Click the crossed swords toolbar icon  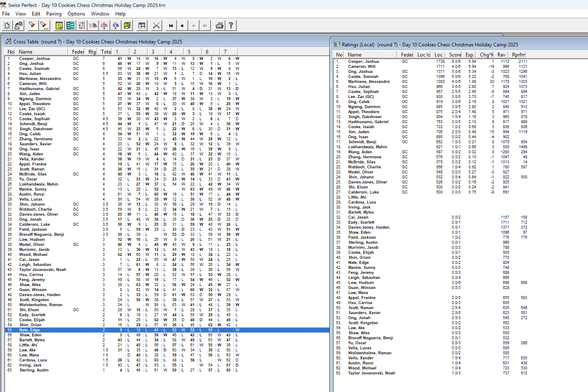(156, 26)
